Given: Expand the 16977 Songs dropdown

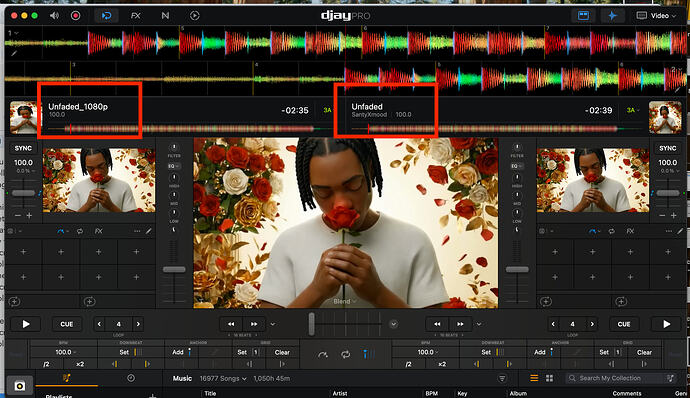Looking at the screenshot, I should coord(223,378).
